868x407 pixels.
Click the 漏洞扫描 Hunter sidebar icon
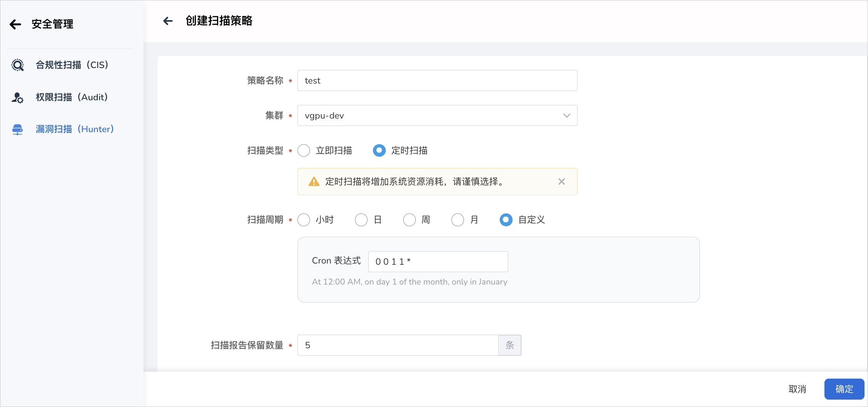pyautogui.click(x=17, y=129)
